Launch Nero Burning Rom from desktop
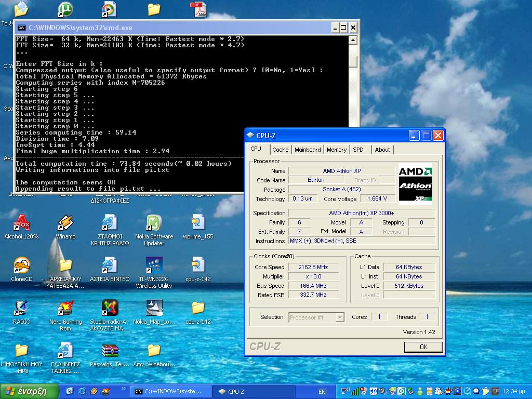The image size is (532, 399). 65,308
